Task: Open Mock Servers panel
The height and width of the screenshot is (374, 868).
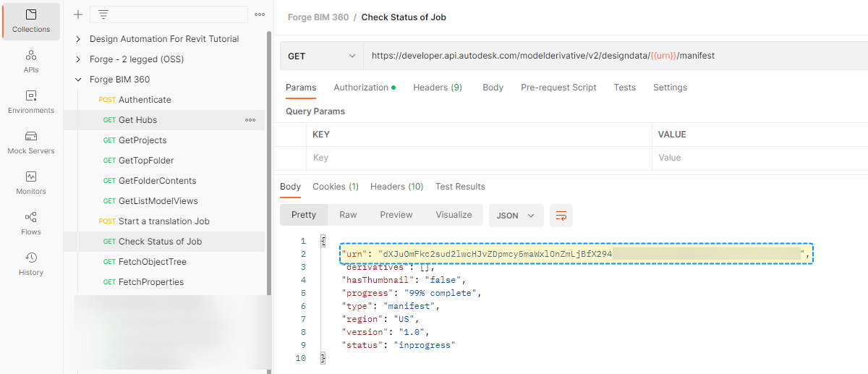Action: 31,143
